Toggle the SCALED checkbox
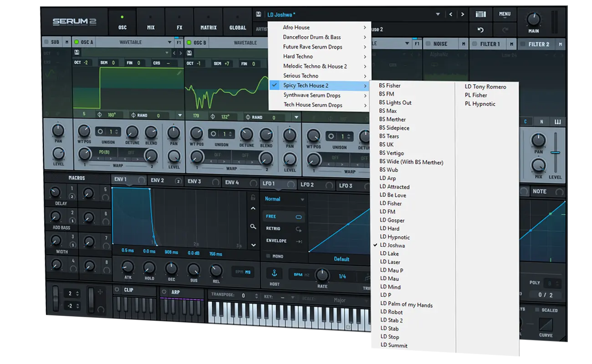 (537, 310)
